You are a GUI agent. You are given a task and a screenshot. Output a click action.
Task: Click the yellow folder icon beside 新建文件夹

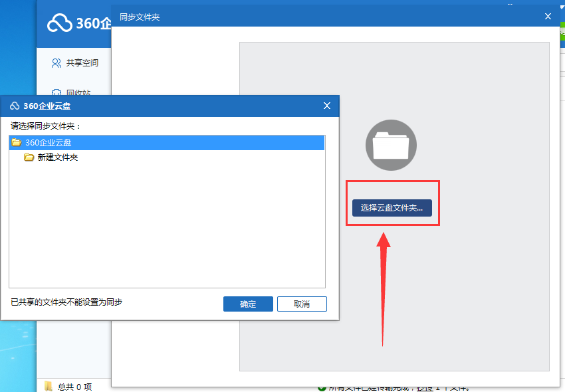tap(29, 157)
